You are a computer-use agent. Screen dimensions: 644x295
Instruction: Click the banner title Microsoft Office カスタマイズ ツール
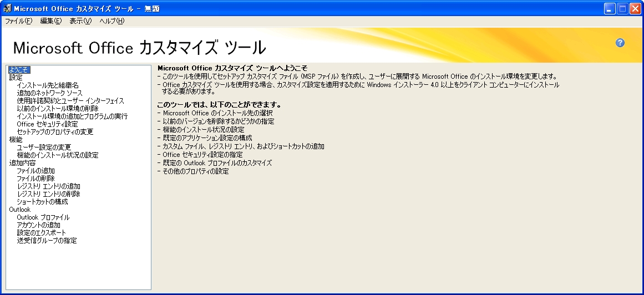coord(140,48)
